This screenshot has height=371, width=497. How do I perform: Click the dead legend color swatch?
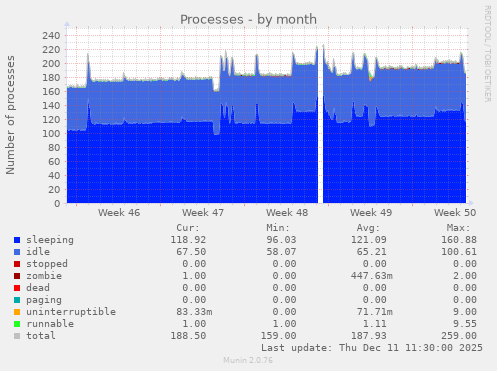click(x=17, y=288)
